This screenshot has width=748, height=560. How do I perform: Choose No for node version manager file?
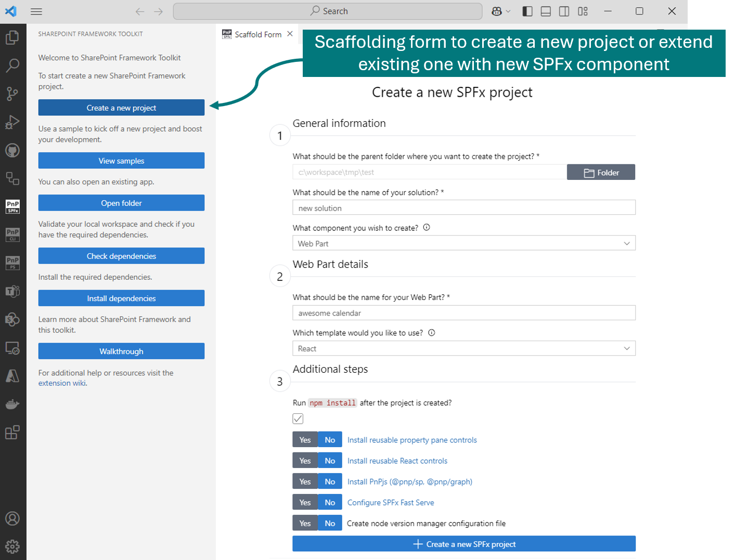point(330,523)
